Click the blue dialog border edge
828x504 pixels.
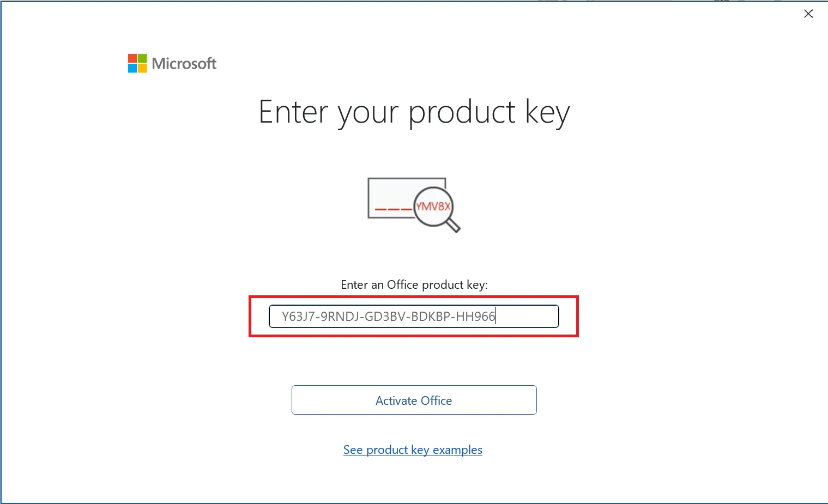2,251
